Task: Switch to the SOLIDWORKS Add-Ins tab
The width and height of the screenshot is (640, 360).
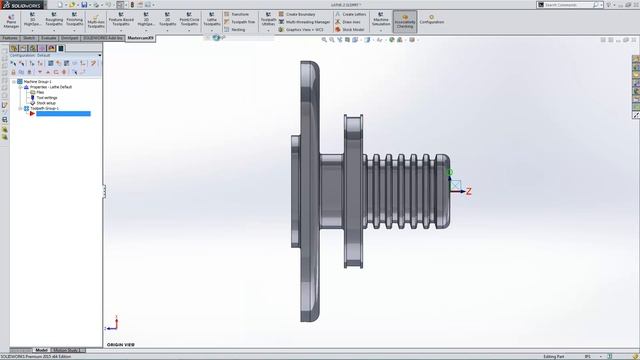Action: [103, 38]
